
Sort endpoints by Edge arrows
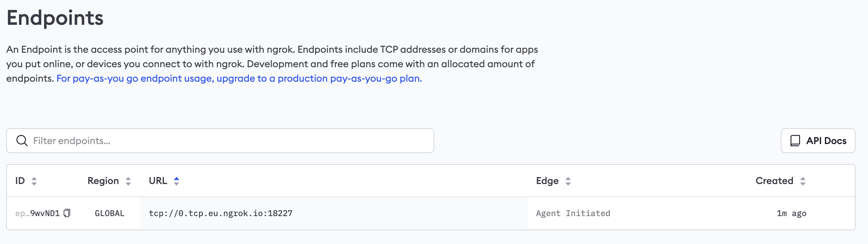[568, 181]
